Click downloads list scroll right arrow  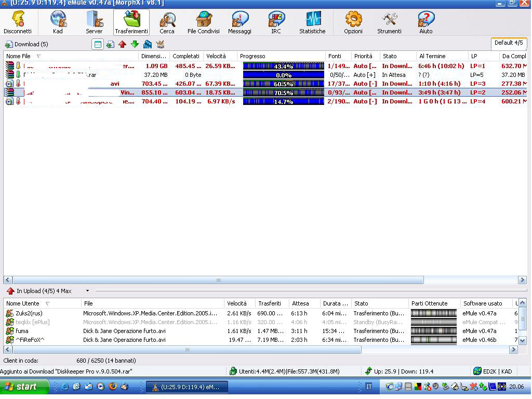[523, 280]
